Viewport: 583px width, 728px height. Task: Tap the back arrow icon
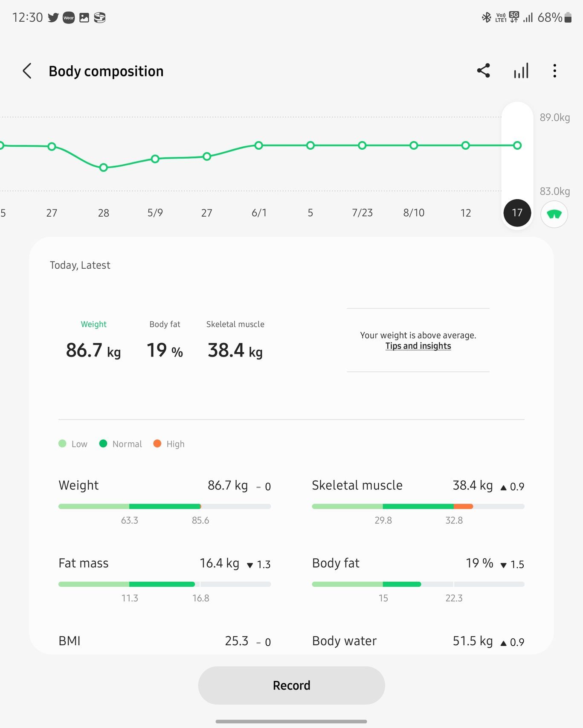pyautogui.click(x=27, y=71)
